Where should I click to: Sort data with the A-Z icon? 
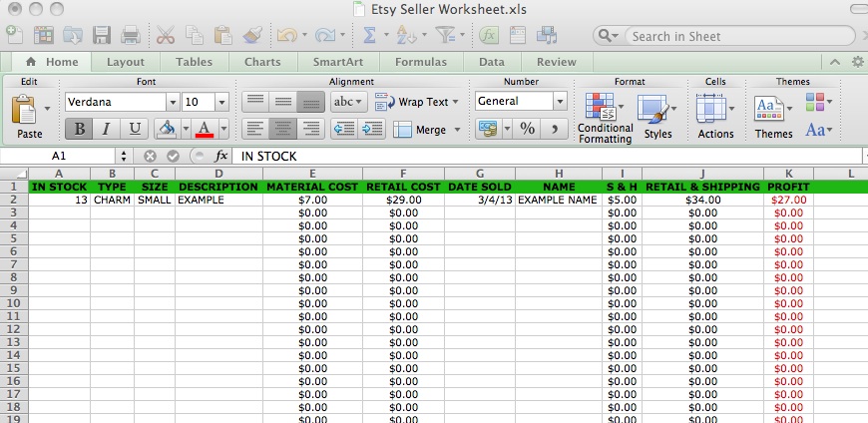(x=406, y=36)
